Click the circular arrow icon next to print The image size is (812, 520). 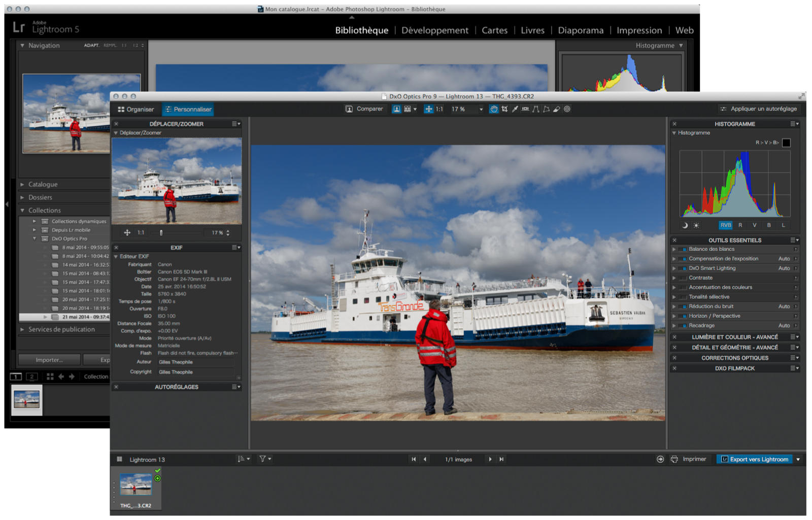click(x=660, y=459)
